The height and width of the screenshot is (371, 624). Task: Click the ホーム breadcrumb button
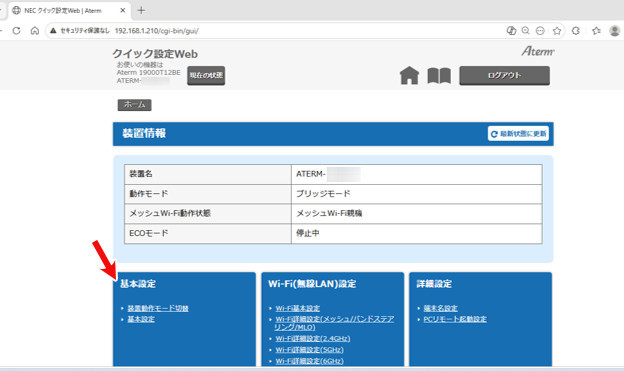pyautogui.click(x=135, y=105)
